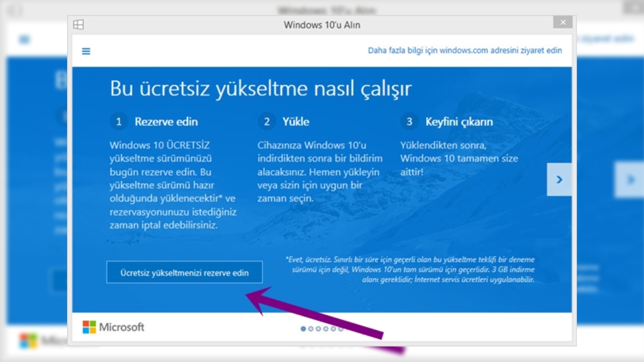Select the last carousel dot

point(340,328)
